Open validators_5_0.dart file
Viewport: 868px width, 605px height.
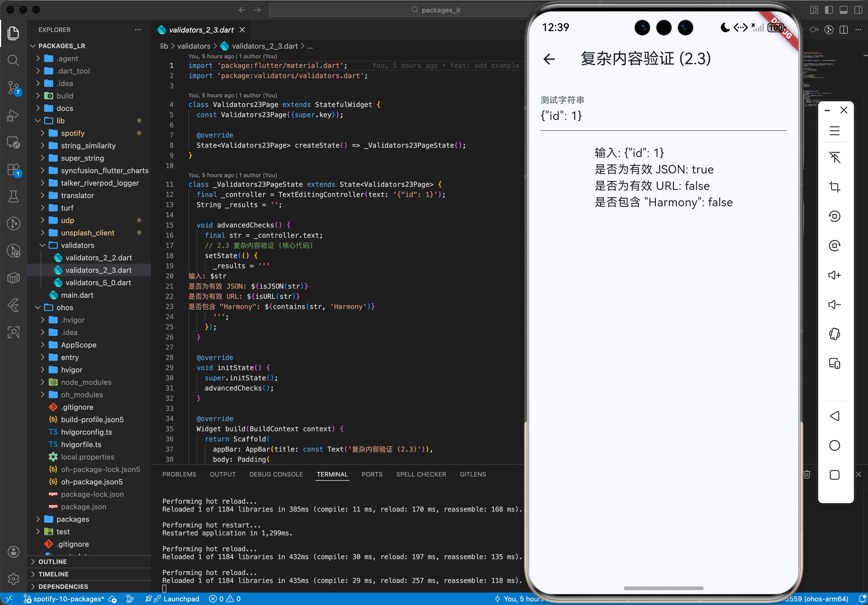pyautogui.click(x=98, y=282)
